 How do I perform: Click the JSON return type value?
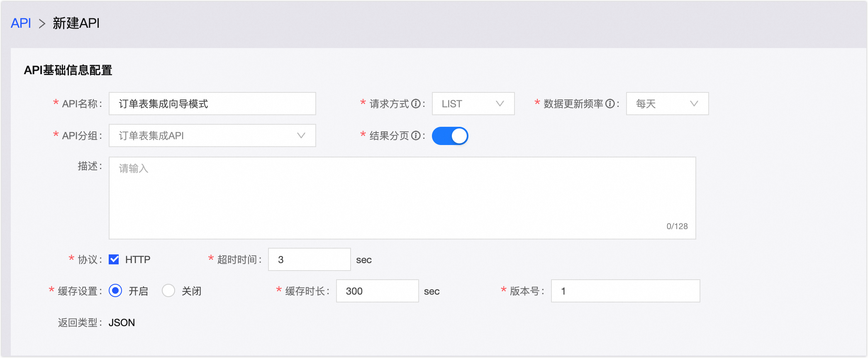point(122,323)
